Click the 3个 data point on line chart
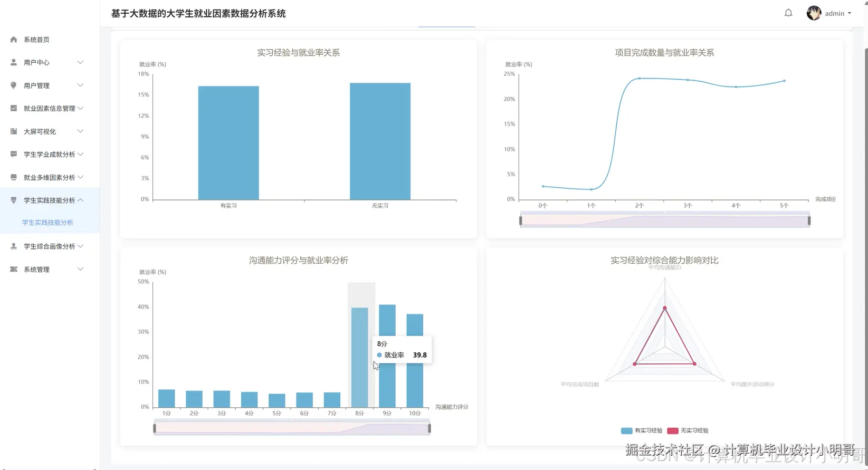This screenshot has height=470, width=868. coord(688,80)
